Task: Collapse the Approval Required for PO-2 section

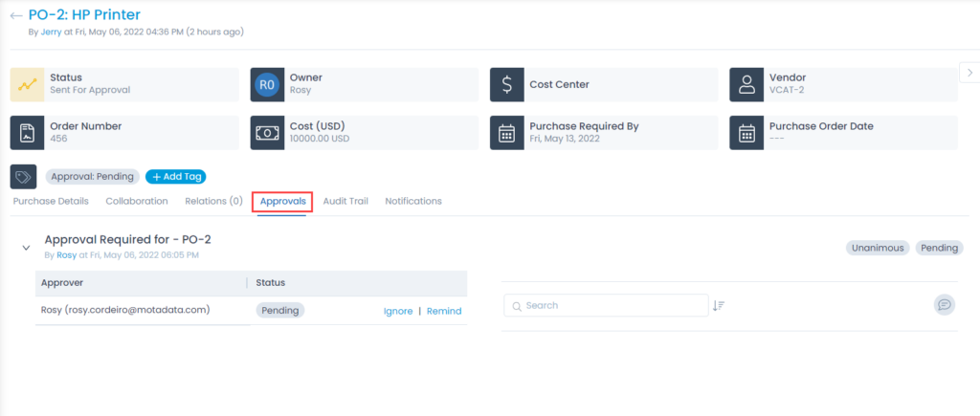Action: click(x=26, y=248)
